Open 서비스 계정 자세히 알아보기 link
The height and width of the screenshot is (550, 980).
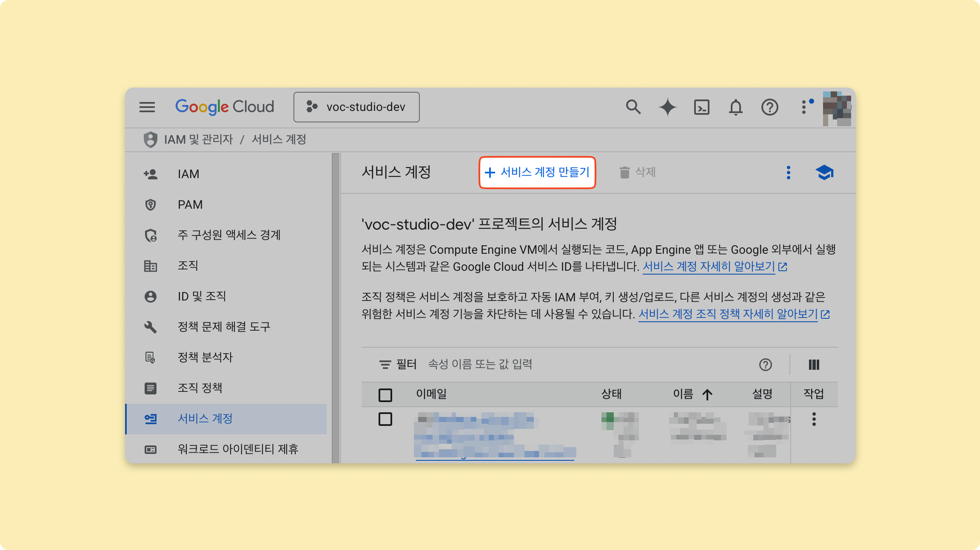[x=709, y=266]
